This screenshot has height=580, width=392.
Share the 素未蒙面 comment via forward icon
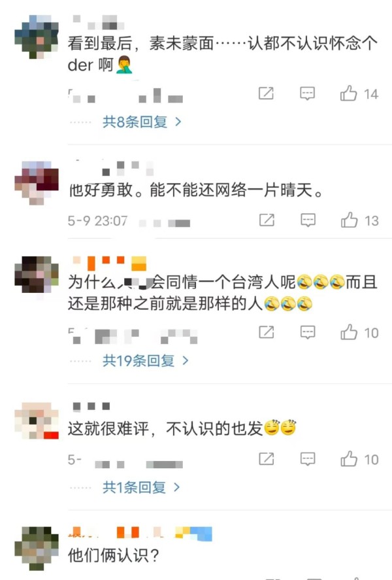click(266, 94)
